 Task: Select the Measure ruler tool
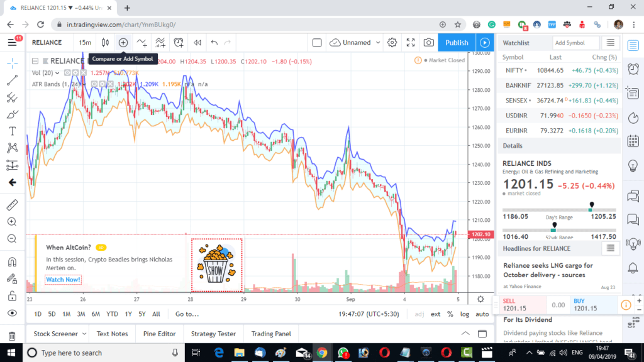click(12, 205)
